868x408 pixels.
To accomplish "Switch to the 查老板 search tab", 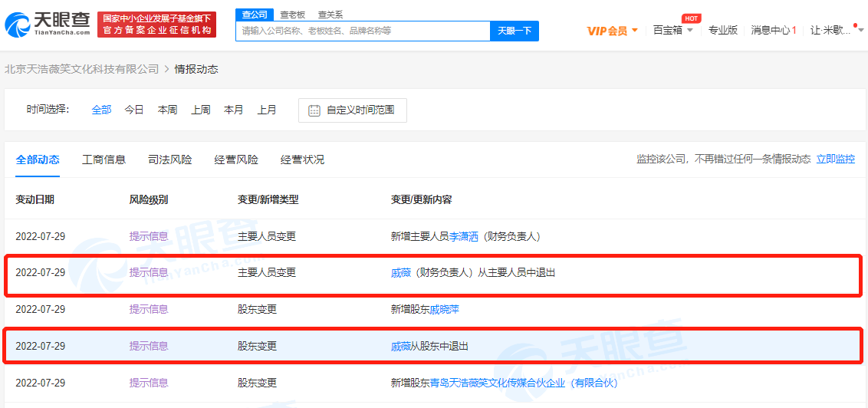I will 291,15.
